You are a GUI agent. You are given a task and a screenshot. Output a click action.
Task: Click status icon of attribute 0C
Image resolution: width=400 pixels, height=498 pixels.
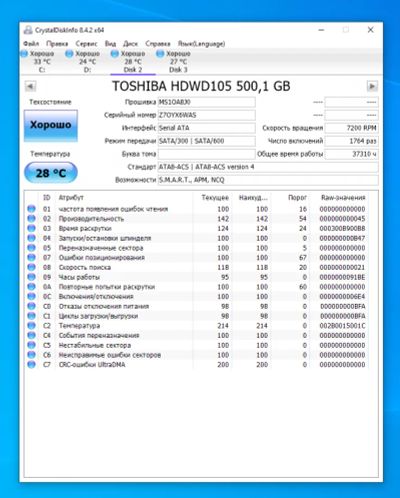click(x=31, y=296)
